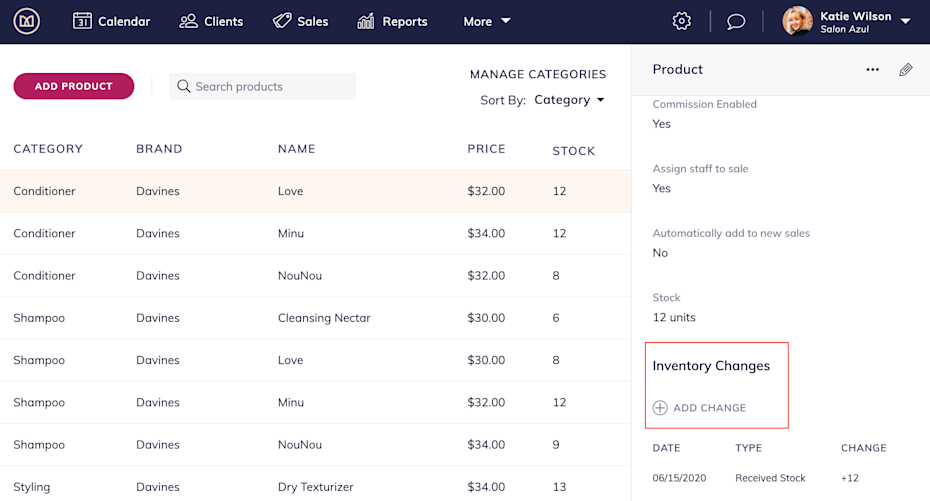Image resolution: width=930 pixels, height=501 pixels.
Task: Select the Shampoo NouNou product name
Action: click(x=300, y=445)
